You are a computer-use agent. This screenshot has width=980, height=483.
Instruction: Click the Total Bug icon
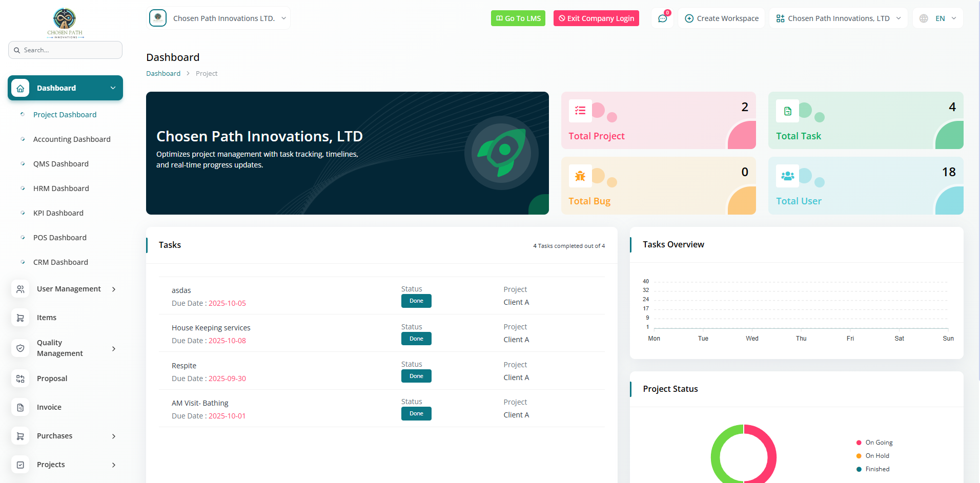pos(580,176)
